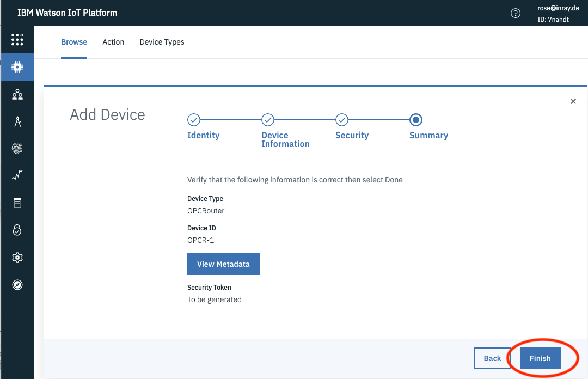The height and width of the screenshot is (379, 588).
Task: Close the Add Device dialog
Action: [x=573, y=101]
